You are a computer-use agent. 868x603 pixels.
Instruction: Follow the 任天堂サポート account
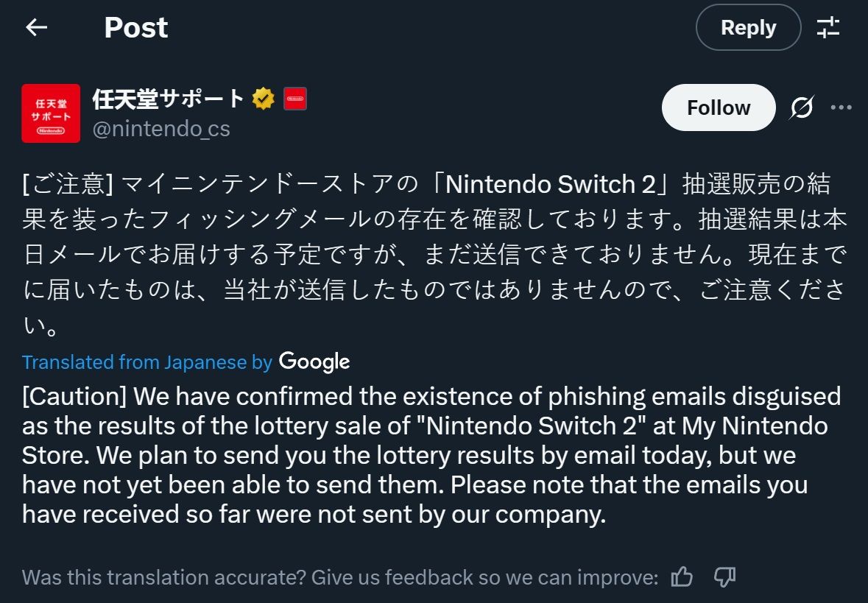[719, 107]
